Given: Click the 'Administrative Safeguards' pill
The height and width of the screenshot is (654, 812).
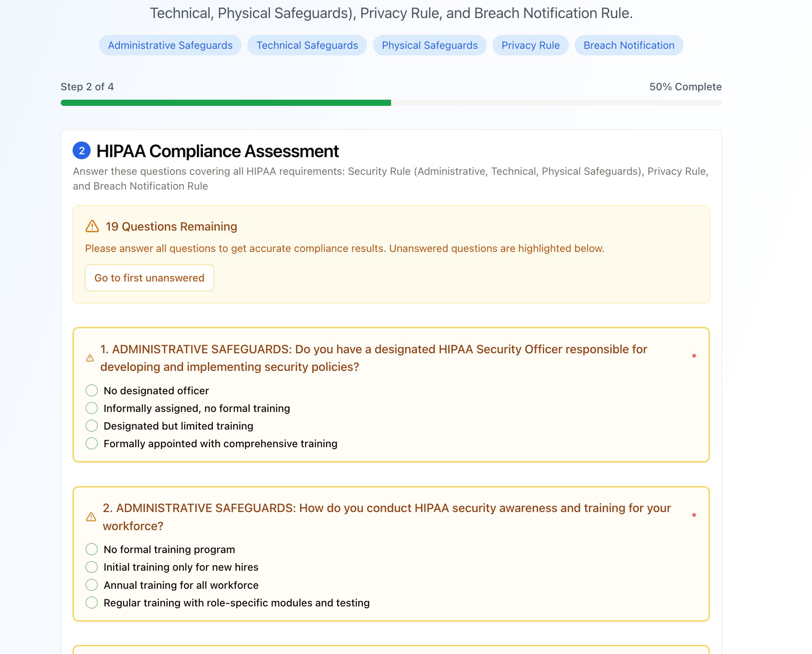Looking at the screenshot, I should (170, 45).
